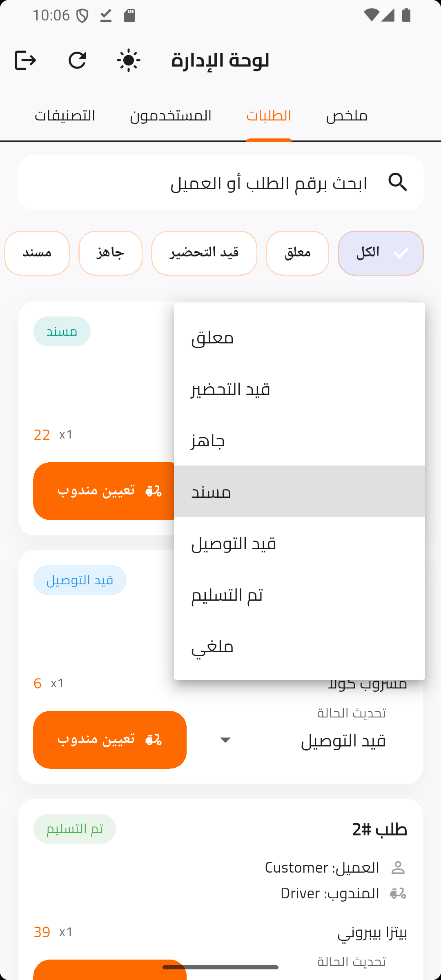441x980 pixels.
Task: Tap the delivery scooter icon beside Driver
Action: [x=398, y=893]
